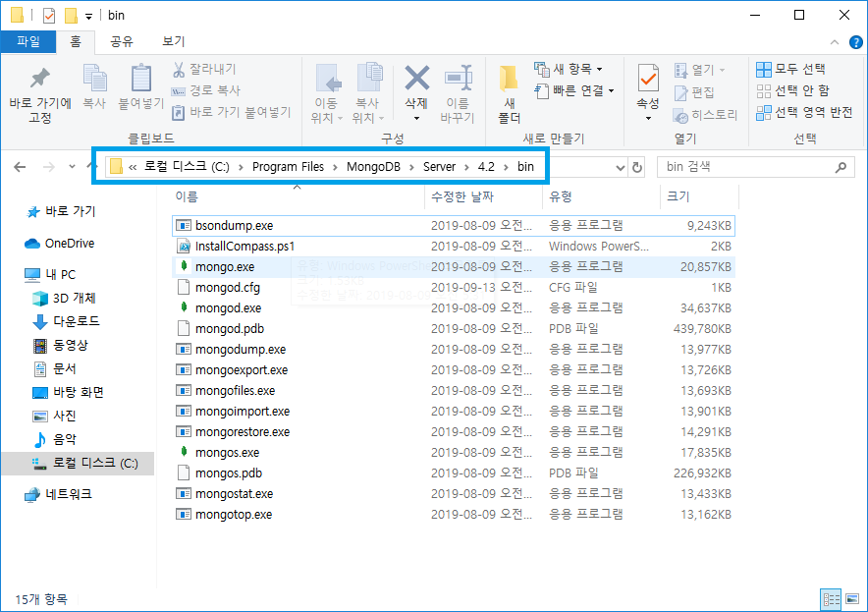Click the Properties checkmark icon

(648, 78)
